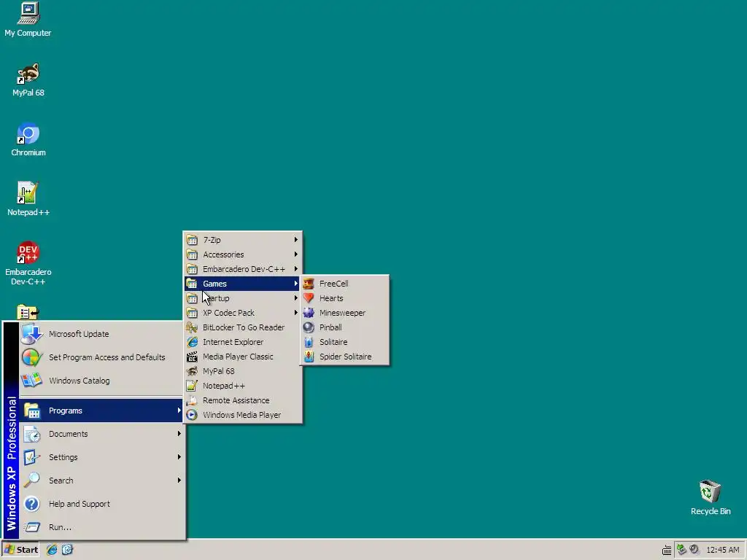The width and height of the screenshot is (747, 560).
Task: Launch Internet Explorer from Quick Launch
Action: click(x=52, y=550)
